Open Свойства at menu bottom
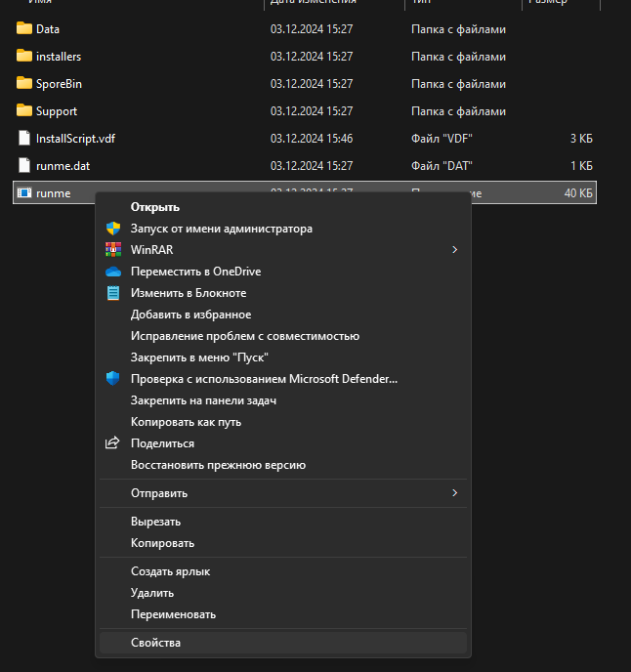 [x=283, y=643]
